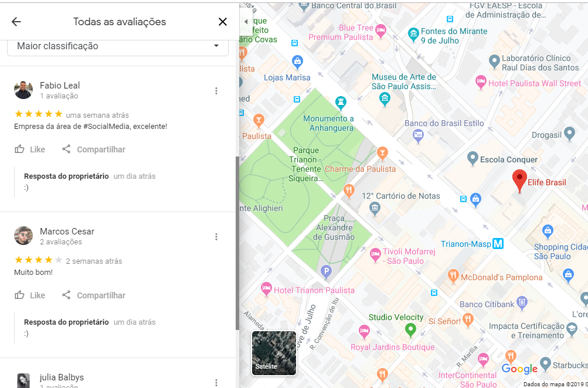Click the back arrow in reviews panel
This screenshot has height=388, width=588.
pyautogui.click(x=16, y=22)
